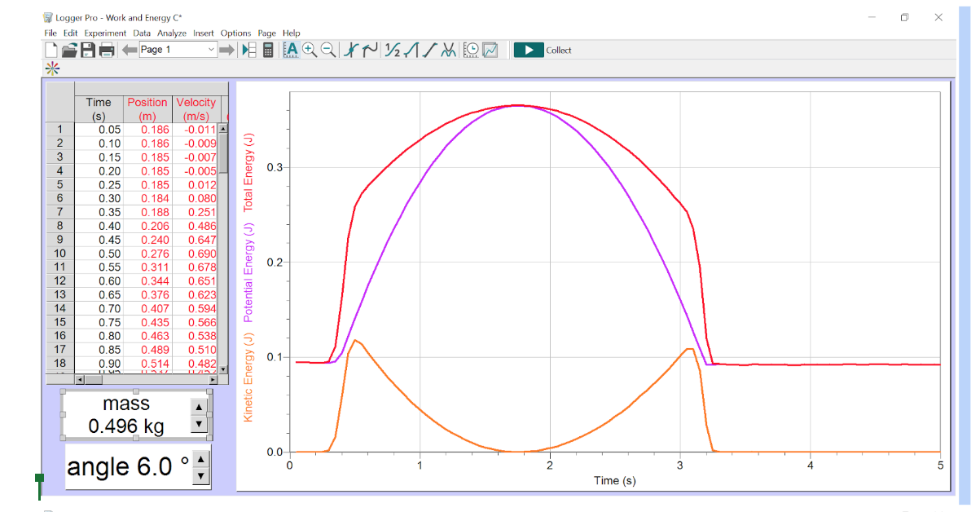This screenshot has height=512, width=980.
Task: Click the New file icon
Action: [51, 50]
